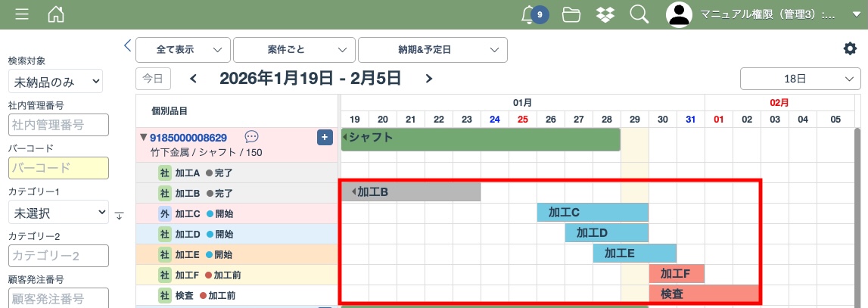The width and height of the screenshot is (868, 308).
Task: Open the 全て表示 dropdown
Action: click(x=182, y=50)
